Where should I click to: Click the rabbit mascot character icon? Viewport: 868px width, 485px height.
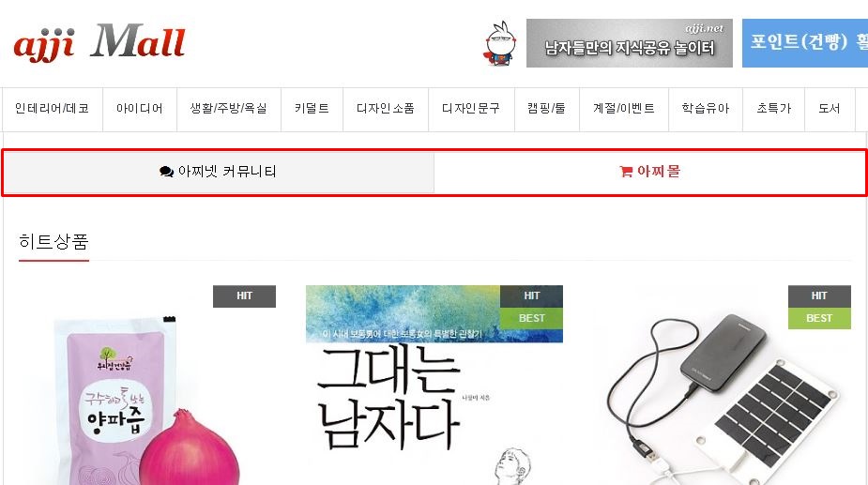pos(501,44)
